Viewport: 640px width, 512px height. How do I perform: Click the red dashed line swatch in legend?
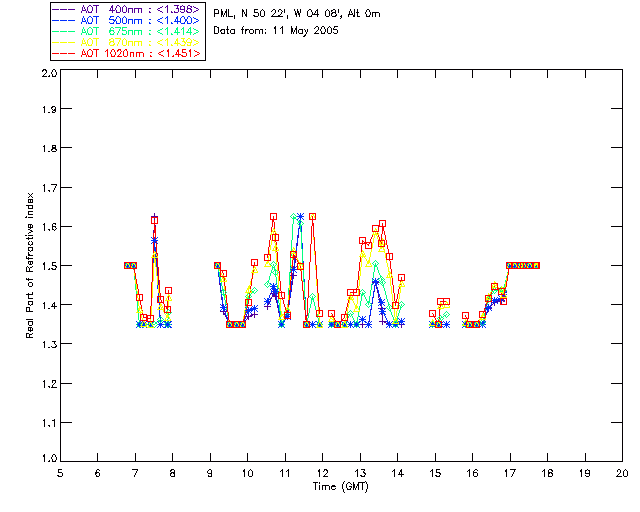(64, 53)
